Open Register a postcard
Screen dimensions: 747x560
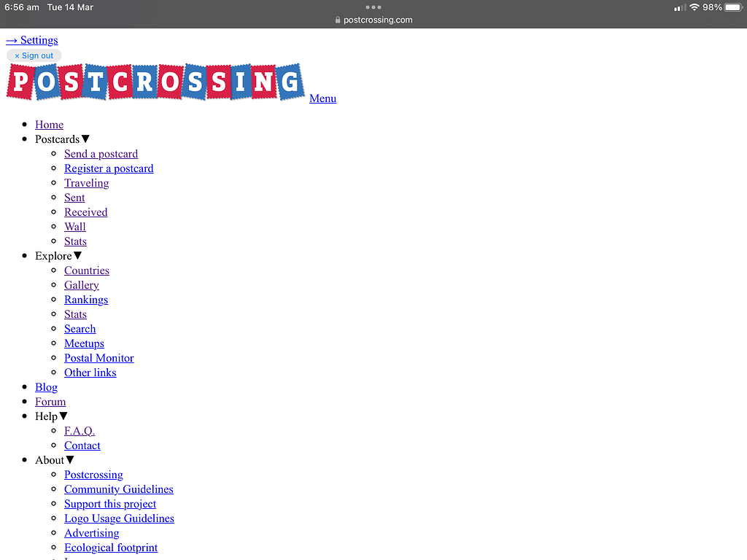tap(109, 168)
